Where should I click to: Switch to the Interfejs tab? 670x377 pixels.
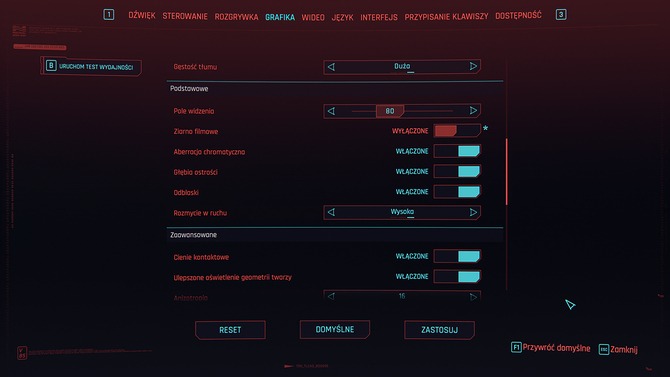[379, 17]
